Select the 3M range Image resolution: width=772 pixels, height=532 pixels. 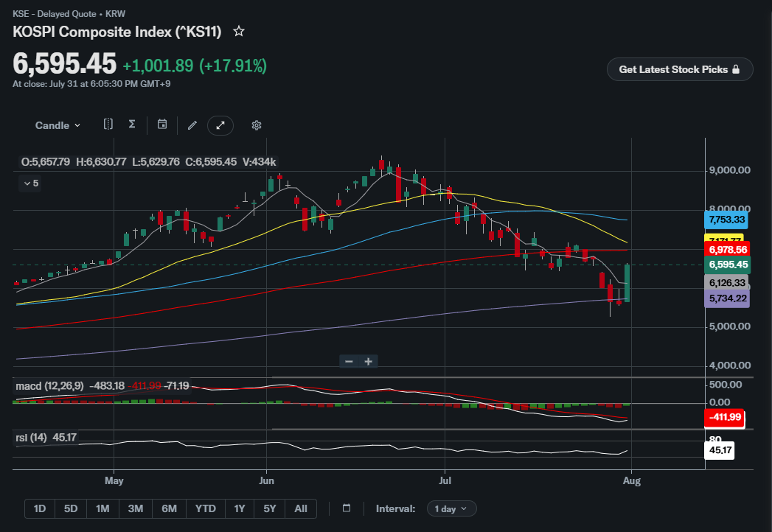(x=136, y=509)
